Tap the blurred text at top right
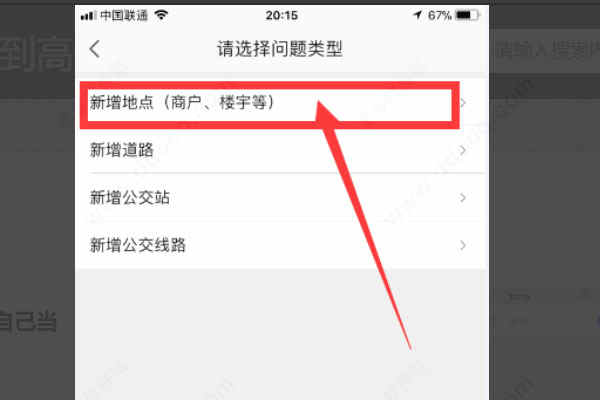 coord(546,50)
